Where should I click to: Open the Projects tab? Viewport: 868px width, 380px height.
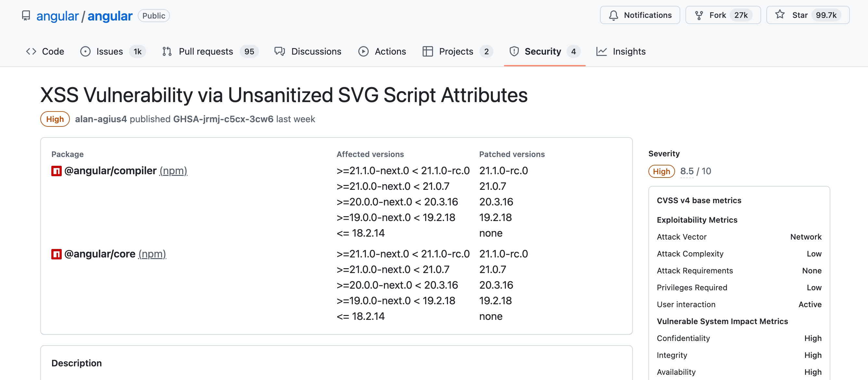(x=456, y=51)
